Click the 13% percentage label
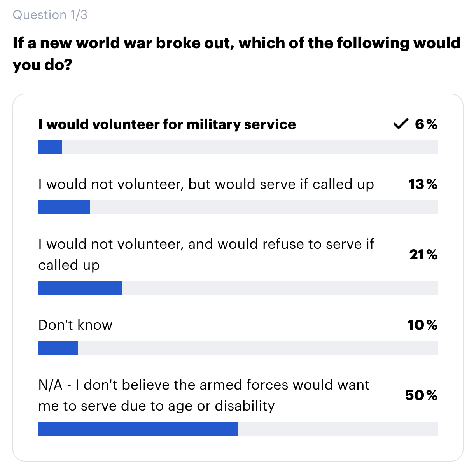The image size is (476, 472). click(x=423, y=184)
